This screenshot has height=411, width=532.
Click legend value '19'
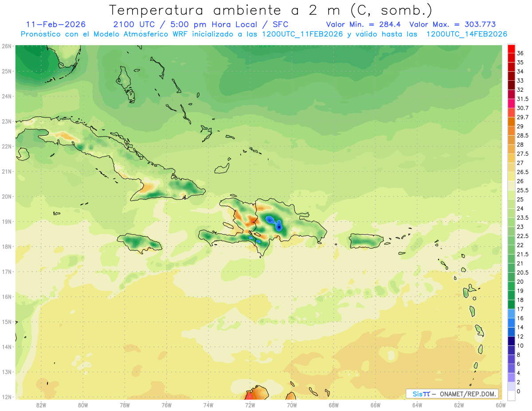(x=520, y=290)
